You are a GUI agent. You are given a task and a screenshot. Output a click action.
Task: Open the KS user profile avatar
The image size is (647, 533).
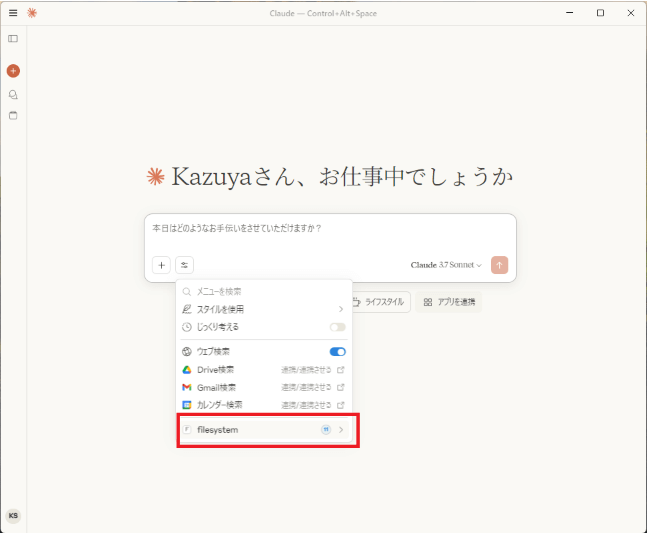click(13, 516)
